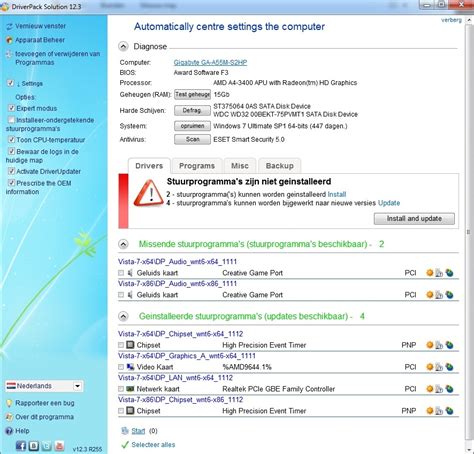The image size is (474, 454).
Task: Click the Install and update button
Action: pos(414,219)
